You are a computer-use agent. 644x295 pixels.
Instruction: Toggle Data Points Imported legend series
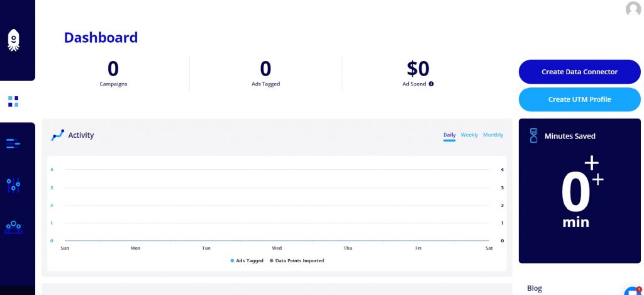click(297, 260)
